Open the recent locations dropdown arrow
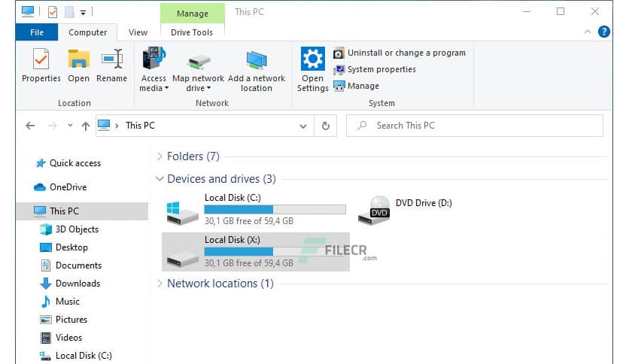Viewport: 629px width, 364px height. [70, 126]
